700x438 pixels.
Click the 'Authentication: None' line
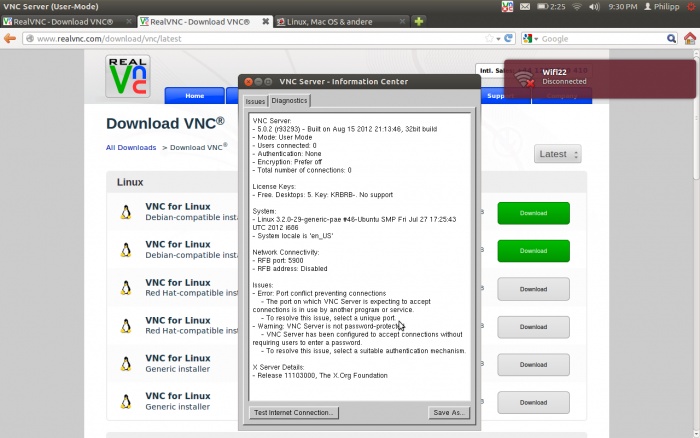(287, 154)
